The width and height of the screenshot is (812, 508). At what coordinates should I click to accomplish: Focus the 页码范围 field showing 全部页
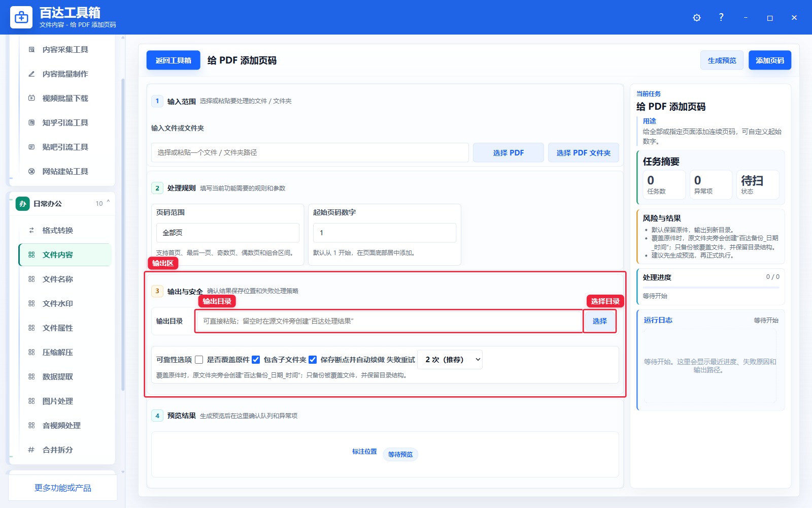228,233
